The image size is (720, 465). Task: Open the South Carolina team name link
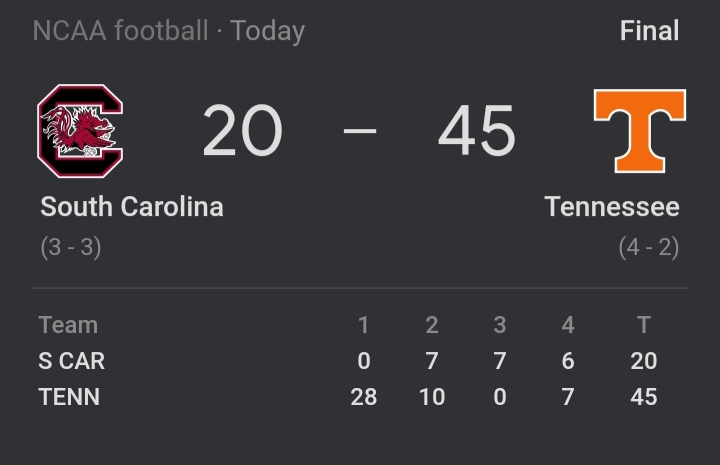tap(132, 207)
